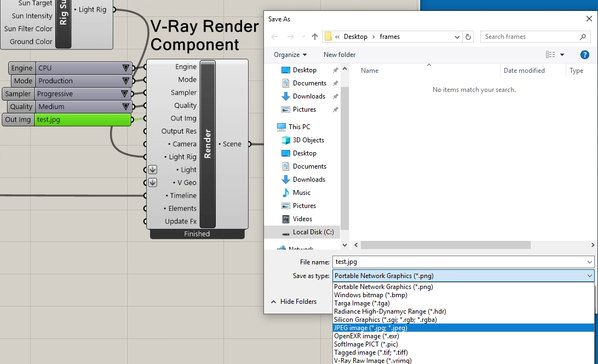Click the change view icon

pyautogui.click(x=550, y=55)
